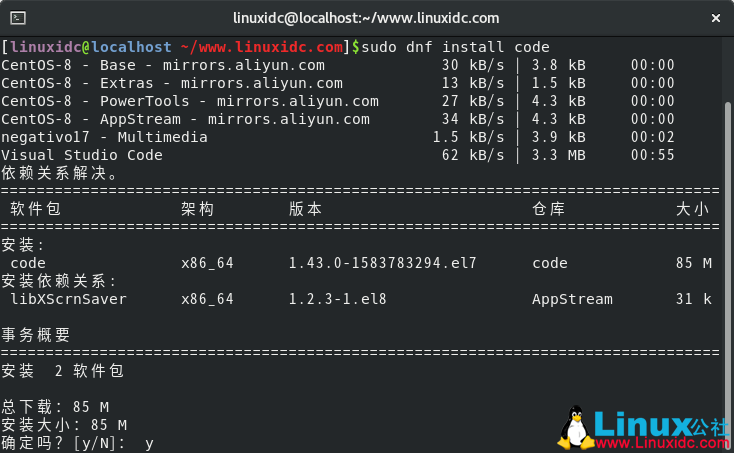This screenshot has height=453, width=734.
Task: Click '安装大小: 85 M' line
Action: coord(64,425)
